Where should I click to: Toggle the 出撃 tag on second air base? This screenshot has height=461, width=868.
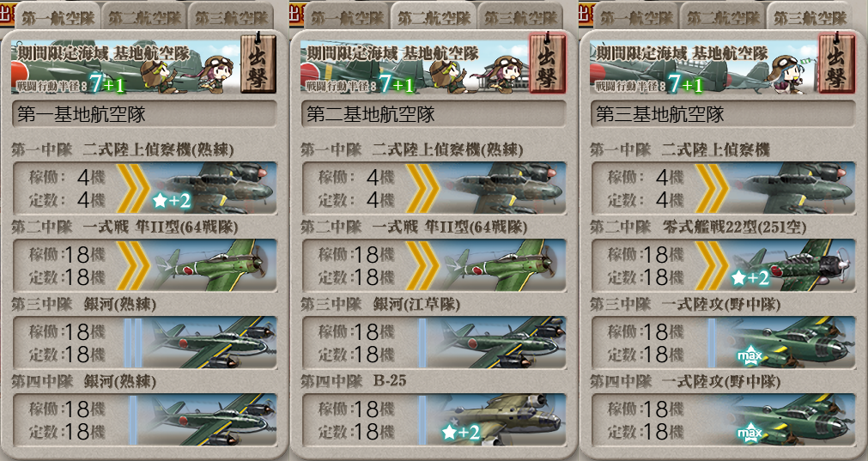tap(548, 64)
